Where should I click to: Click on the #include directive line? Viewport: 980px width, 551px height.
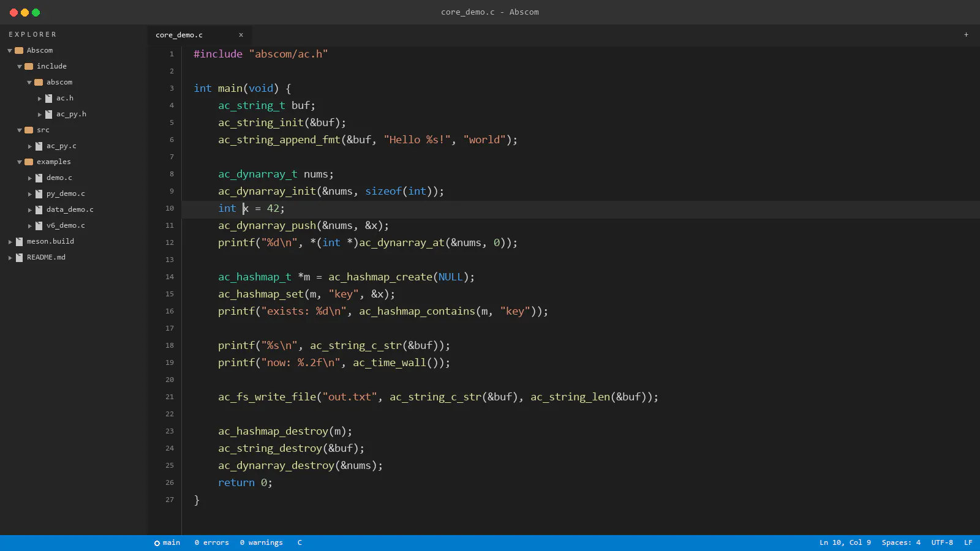[x=261, y=54]
